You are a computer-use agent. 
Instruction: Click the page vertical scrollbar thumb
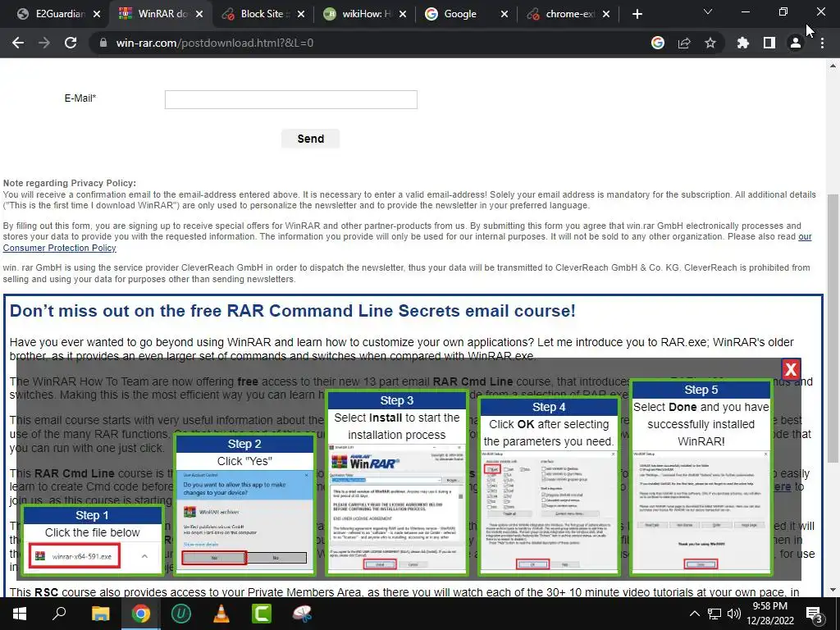(x=833, y=328)
